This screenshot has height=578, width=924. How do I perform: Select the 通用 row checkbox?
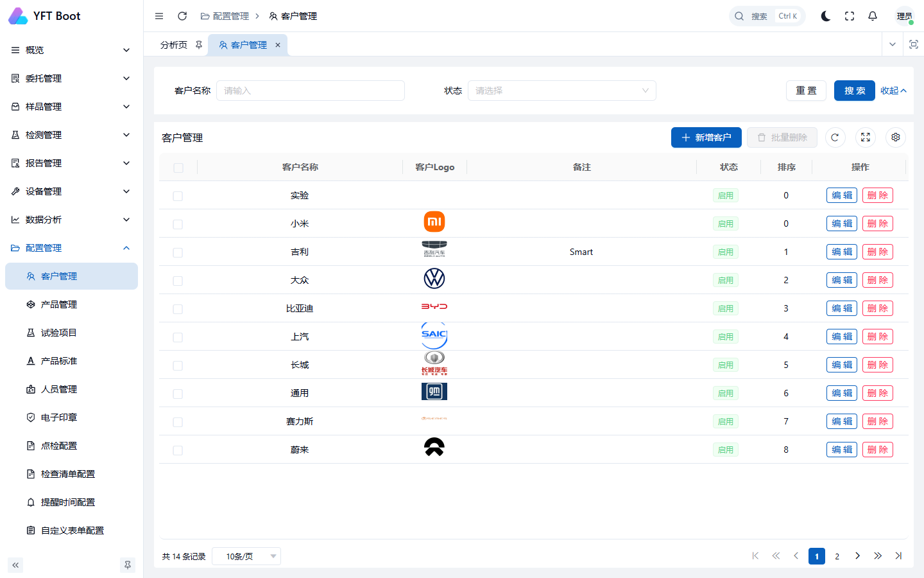pos(178,394)
